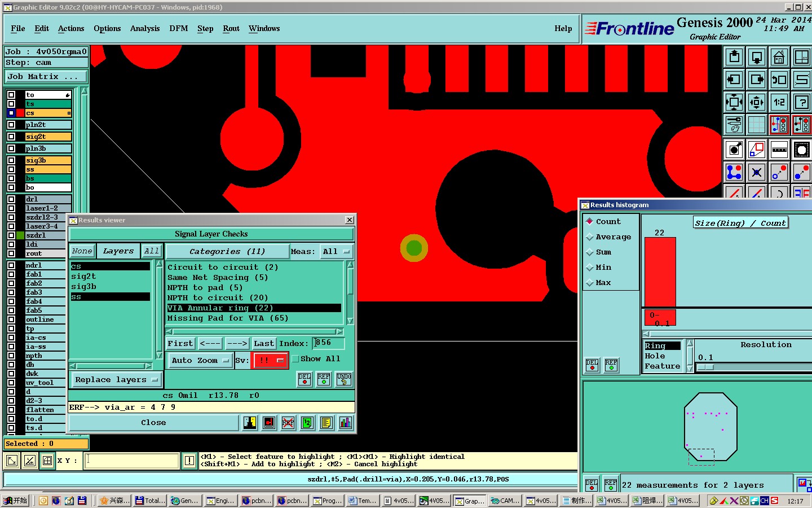Click the blue connected nodes net icon
812x508 pixels.
point(734,172)
